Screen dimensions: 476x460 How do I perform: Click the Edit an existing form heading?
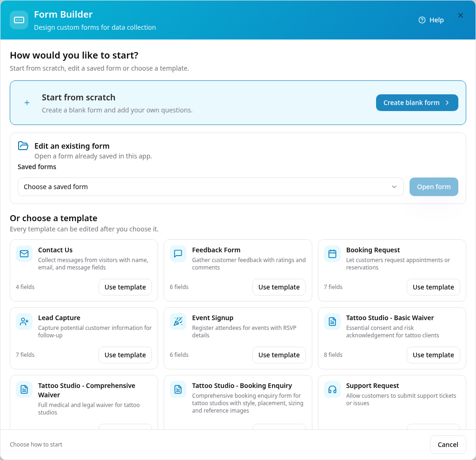[72, 146]
